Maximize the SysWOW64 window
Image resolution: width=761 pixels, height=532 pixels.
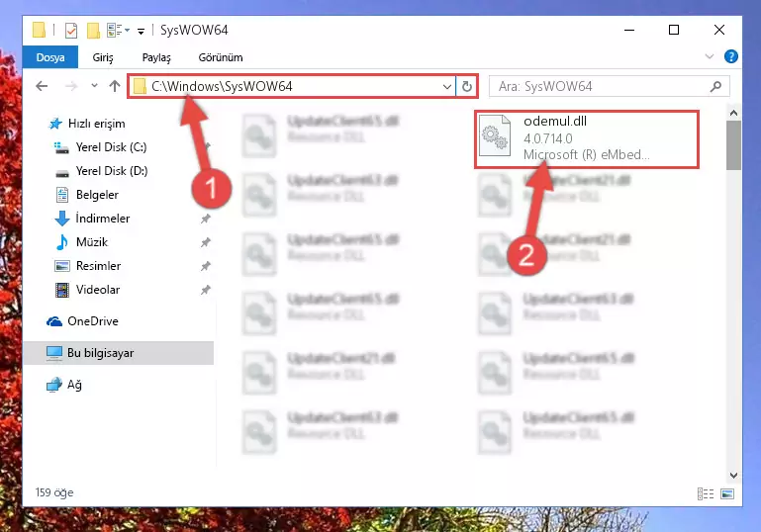tap(673, 30)
